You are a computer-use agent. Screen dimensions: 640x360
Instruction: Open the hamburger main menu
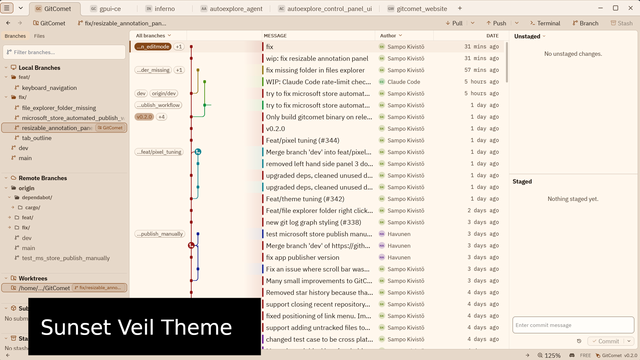click(x=7, y=8)
